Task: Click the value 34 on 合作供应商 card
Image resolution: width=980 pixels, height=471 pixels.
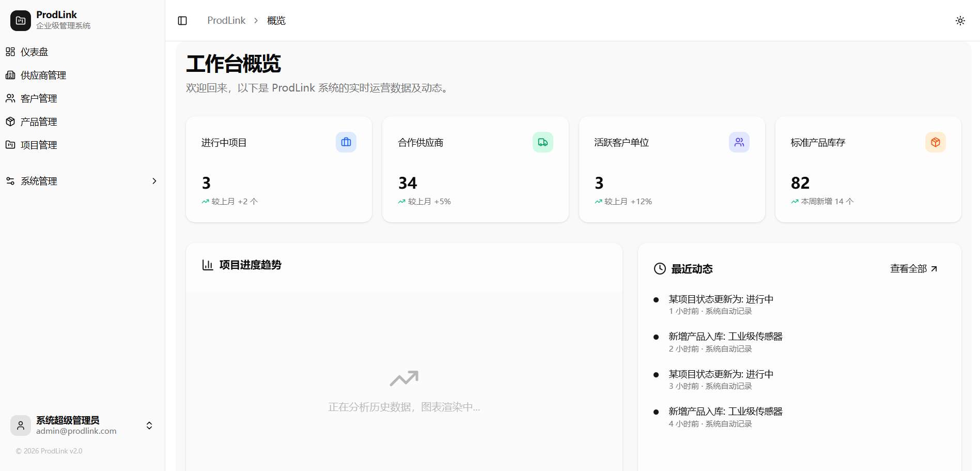Action: pyautogui.click(x=408, y=183)
